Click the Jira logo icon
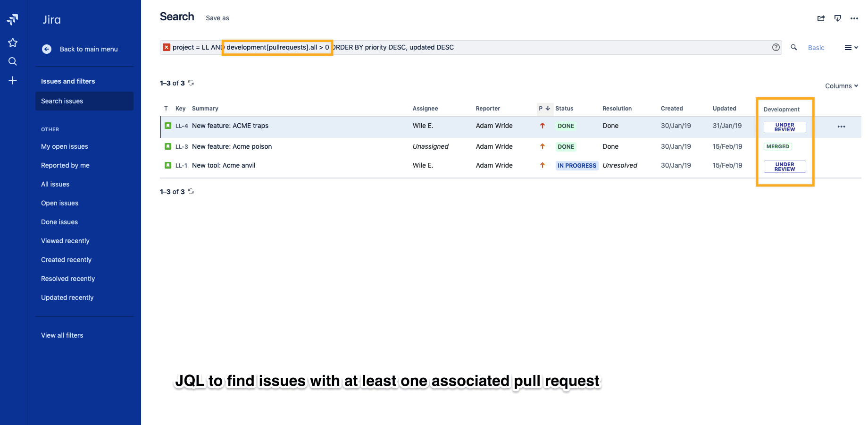Image resolution: width=868 pixels, height=425 pixels. [13, 19]
